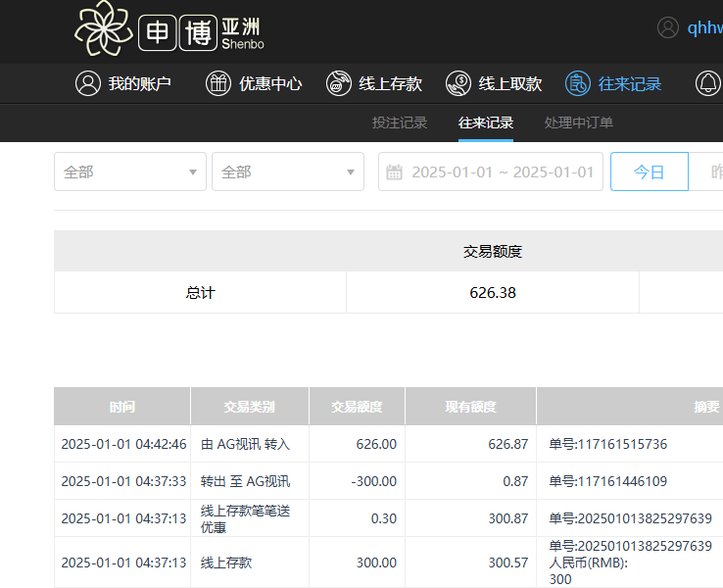The image size is (723, 588).
Task: Open the first 全部 dropdown filter
Action: [129, 171]
